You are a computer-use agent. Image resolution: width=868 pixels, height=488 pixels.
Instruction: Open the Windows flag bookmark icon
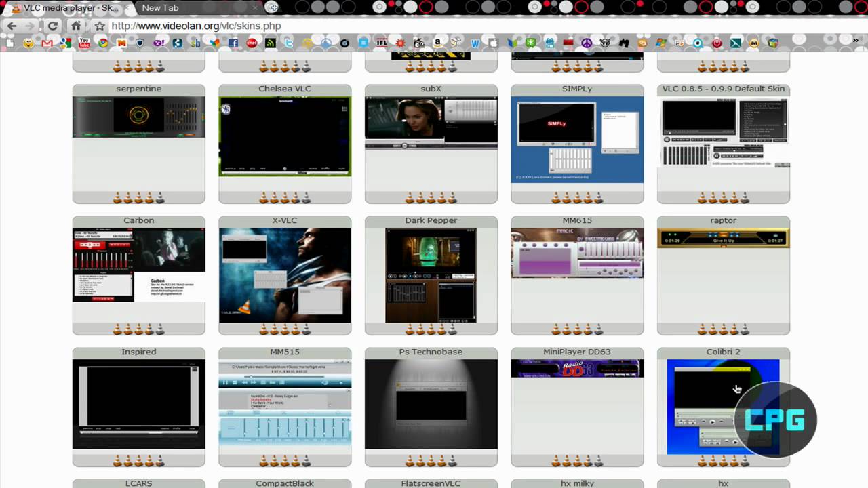(660, 43)
